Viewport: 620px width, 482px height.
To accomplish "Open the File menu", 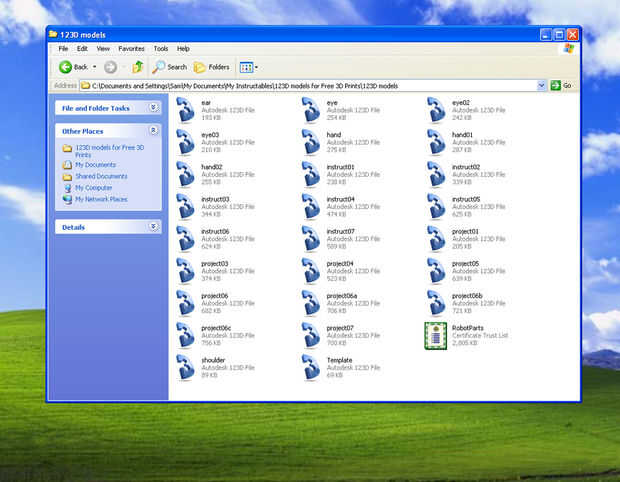I will (x=63, y=49).
